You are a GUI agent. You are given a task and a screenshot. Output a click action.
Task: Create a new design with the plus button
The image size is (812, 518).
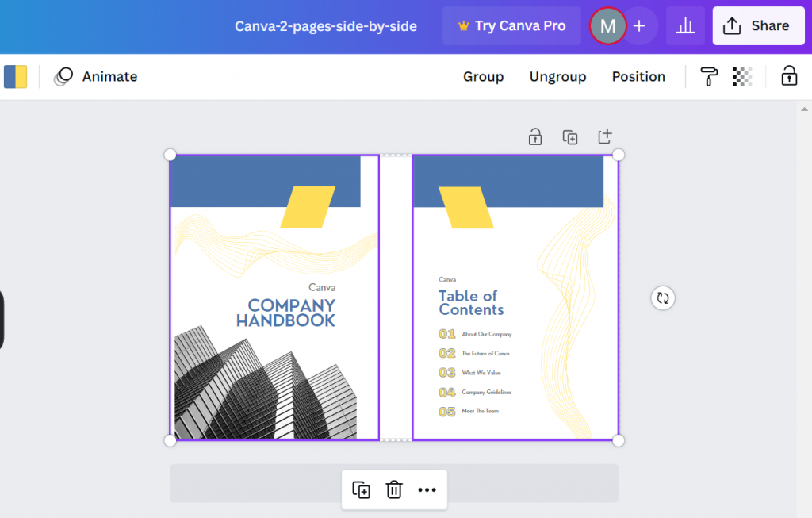pyautogui.click(x=641, y=25)
